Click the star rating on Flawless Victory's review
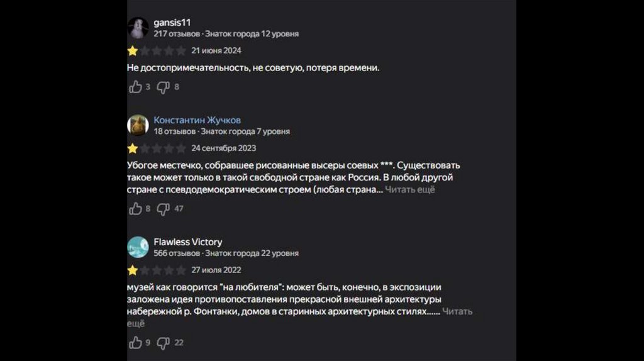This screenshot has width=644, height=361. pyautogui.click(x=157, y=270)
